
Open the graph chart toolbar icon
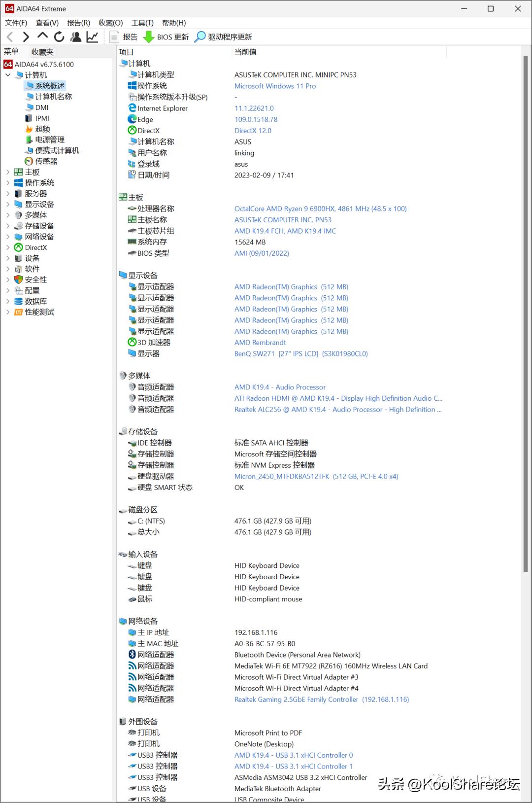[x=92, y=37]
